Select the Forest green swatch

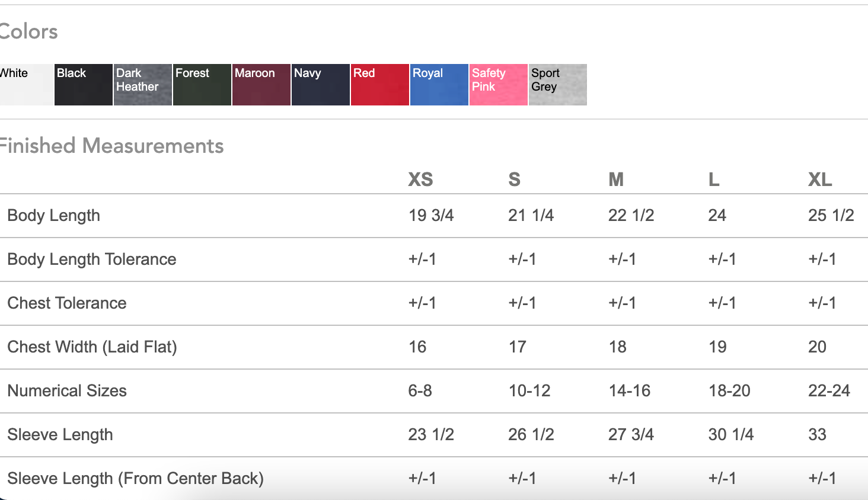pyautogui.click(x=202, y=85)
